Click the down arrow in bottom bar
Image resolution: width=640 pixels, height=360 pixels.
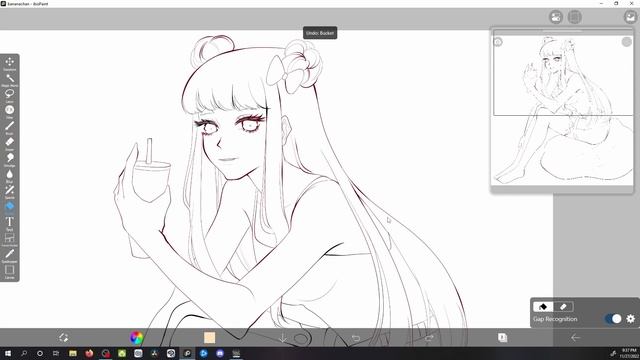click(x=282, y=338)
